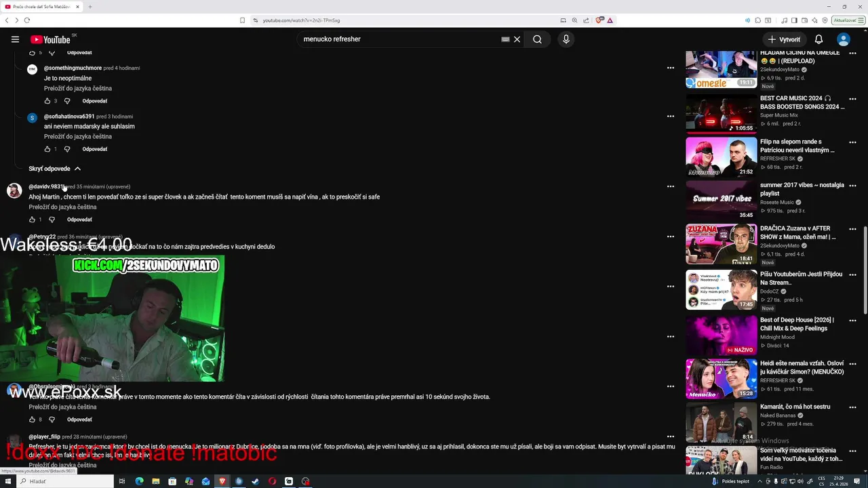The width and height of the screenshot is (868, 488).
Task: Go to the YouTube home logo
Action: pos(50,39)
